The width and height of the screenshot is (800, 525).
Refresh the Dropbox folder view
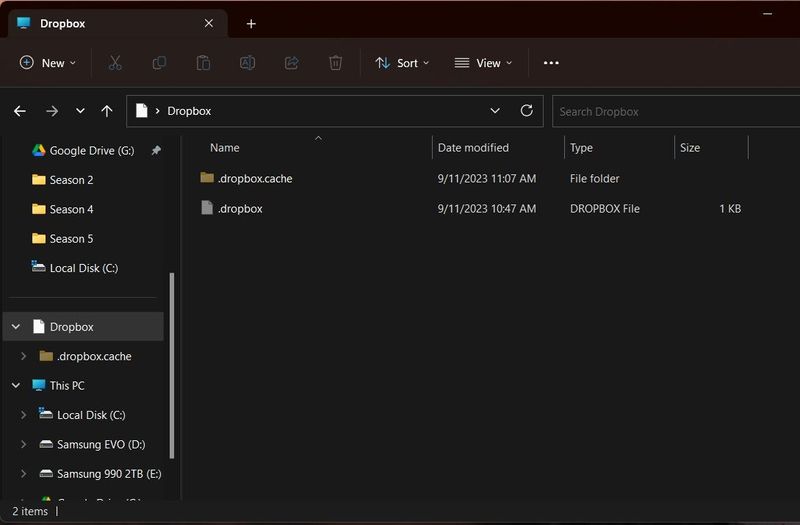tap(526, 111)
